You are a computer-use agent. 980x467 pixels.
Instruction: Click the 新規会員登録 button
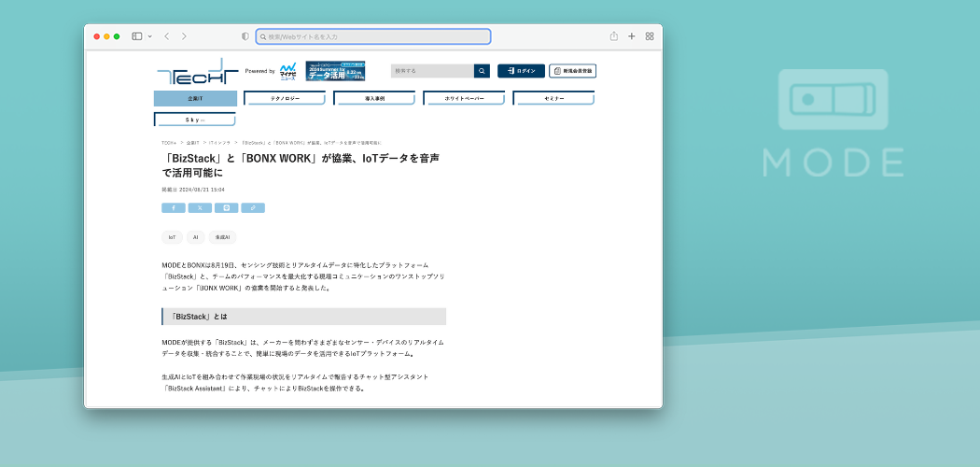[572, 71]
